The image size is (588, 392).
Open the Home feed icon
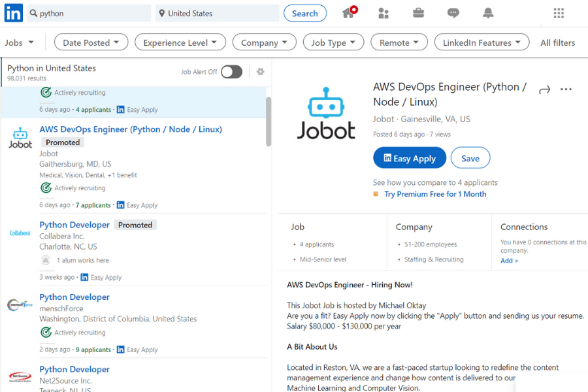point(348,12)
